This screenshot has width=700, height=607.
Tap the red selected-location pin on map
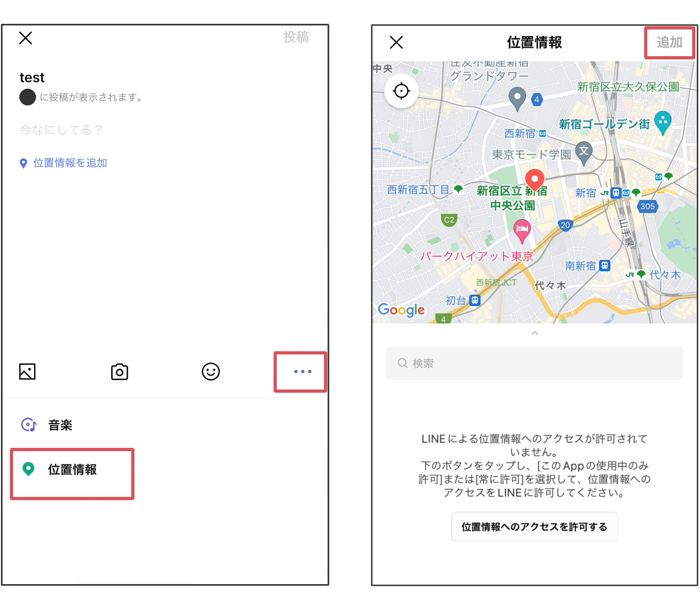535,180
